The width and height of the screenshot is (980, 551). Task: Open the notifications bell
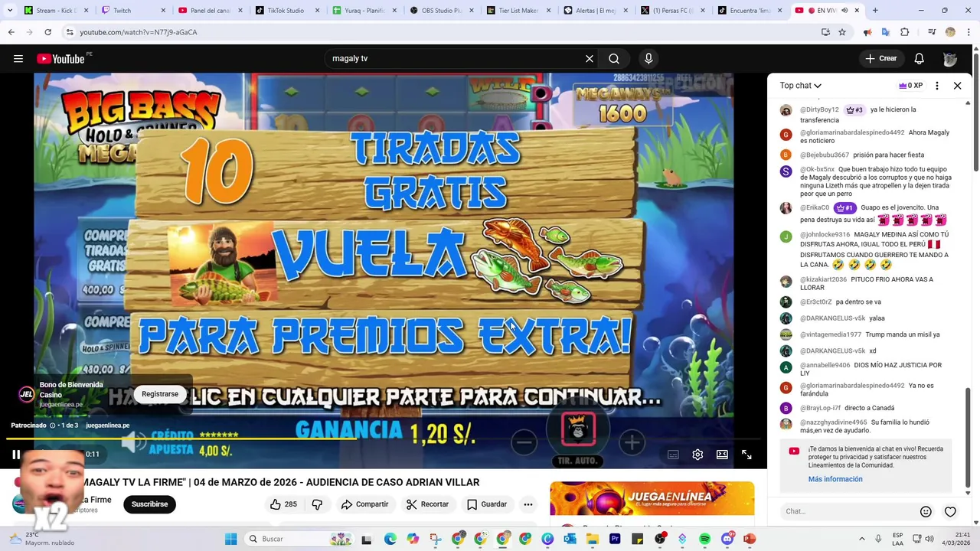(920, 59)
